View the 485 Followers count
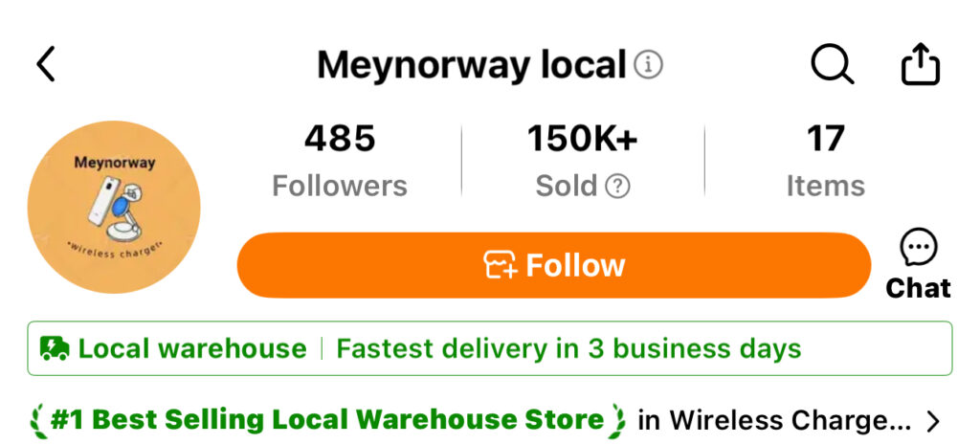 (340, 161)
